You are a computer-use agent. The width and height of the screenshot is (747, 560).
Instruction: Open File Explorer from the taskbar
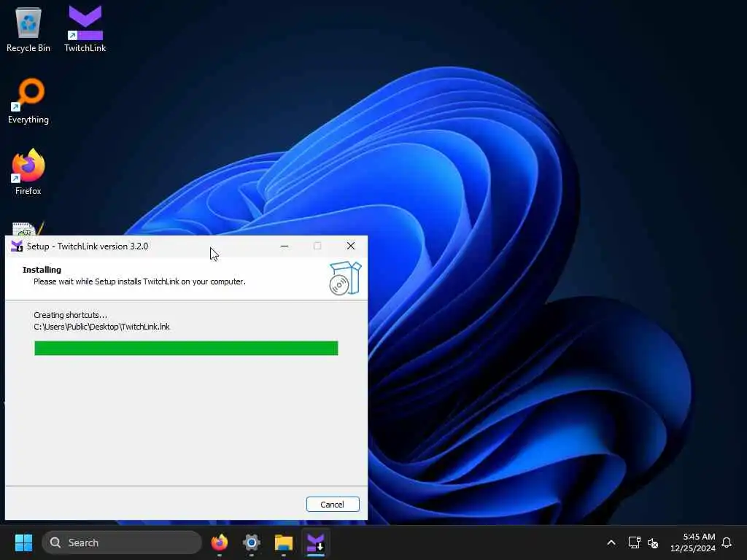(x=284, y=542)
